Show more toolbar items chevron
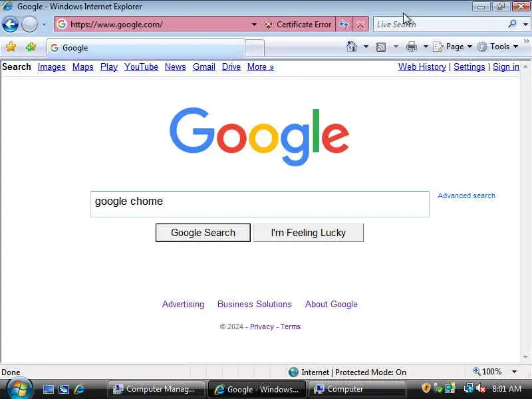This screenshot has width=532, height=399. 526,41
